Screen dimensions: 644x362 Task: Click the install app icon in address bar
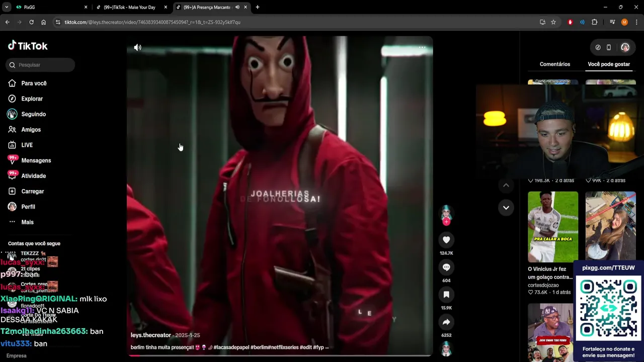(x=542, y=22)
